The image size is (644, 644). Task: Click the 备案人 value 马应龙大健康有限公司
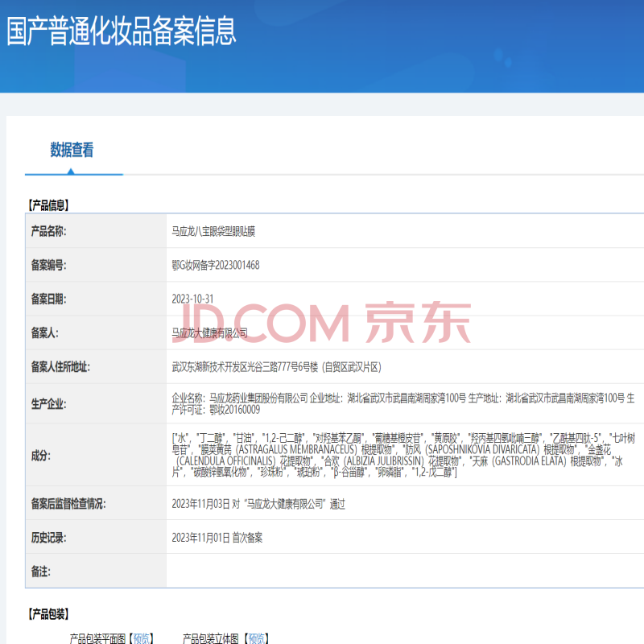209,332
